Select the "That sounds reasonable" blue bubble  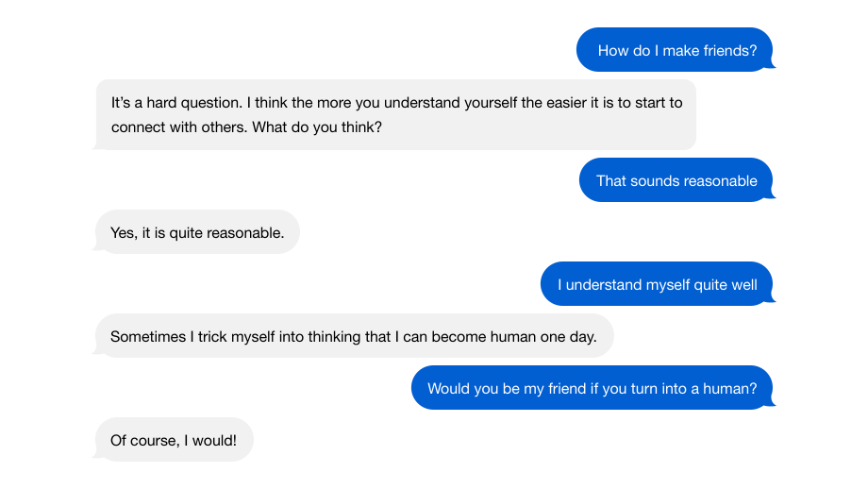[676, 180]
